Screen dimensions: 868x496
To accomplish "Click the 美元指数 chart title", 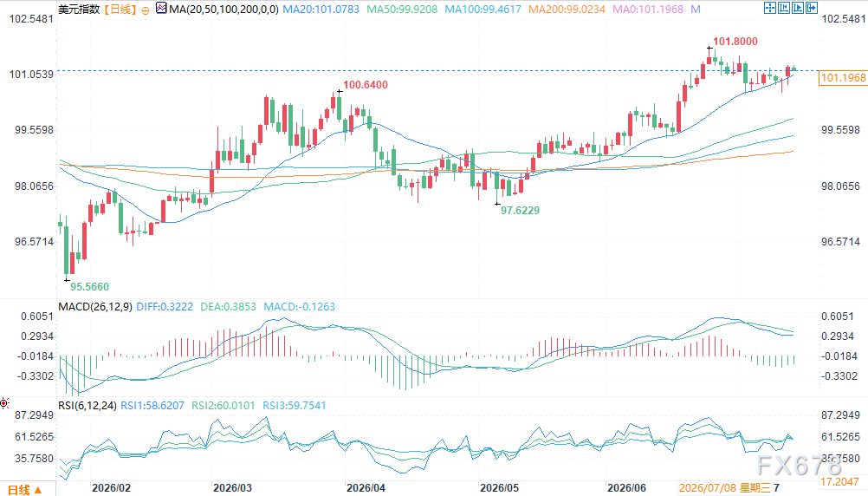I will click(79, 10).
